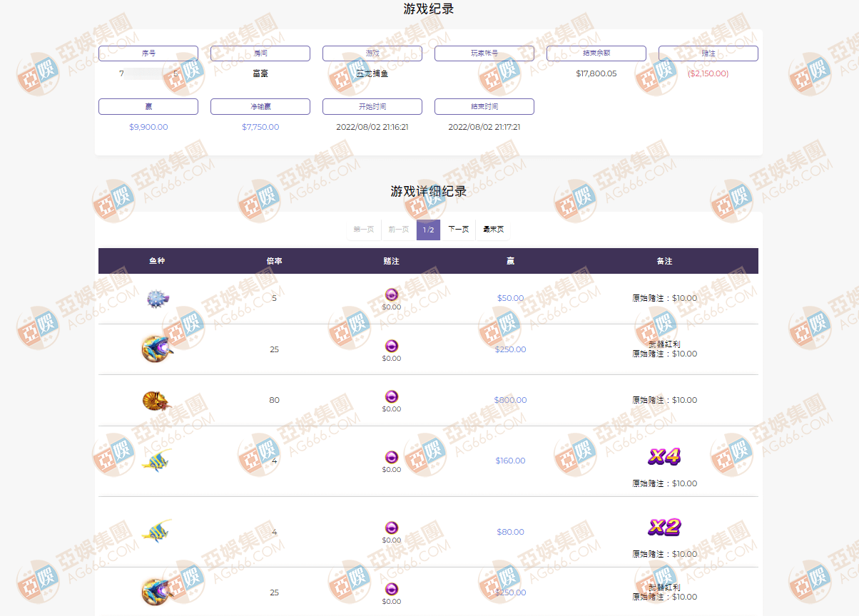Click the 第一页 first-page button
Screen dimensions: 859x616
[x=364, y=230]
